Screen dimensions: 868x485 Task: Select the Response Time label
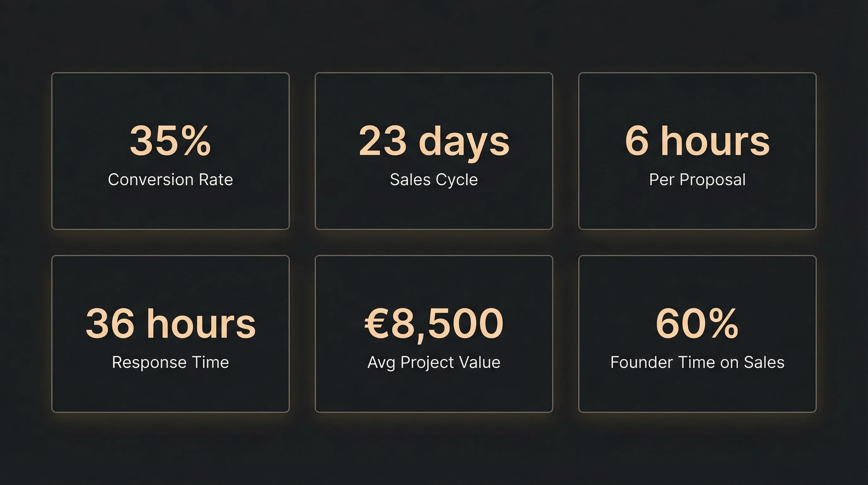[x=170, y=362]
